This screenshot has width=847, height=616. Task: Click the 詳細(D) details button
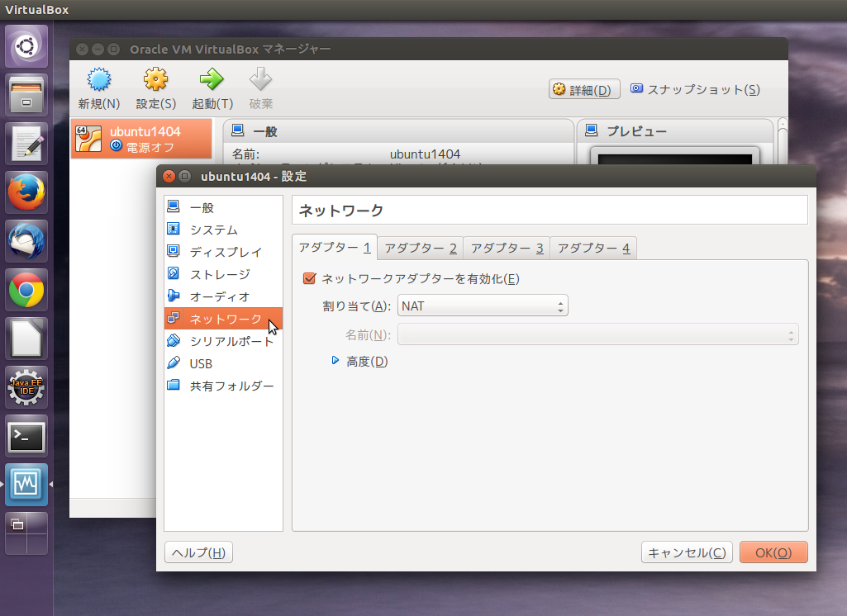point(584,90)
